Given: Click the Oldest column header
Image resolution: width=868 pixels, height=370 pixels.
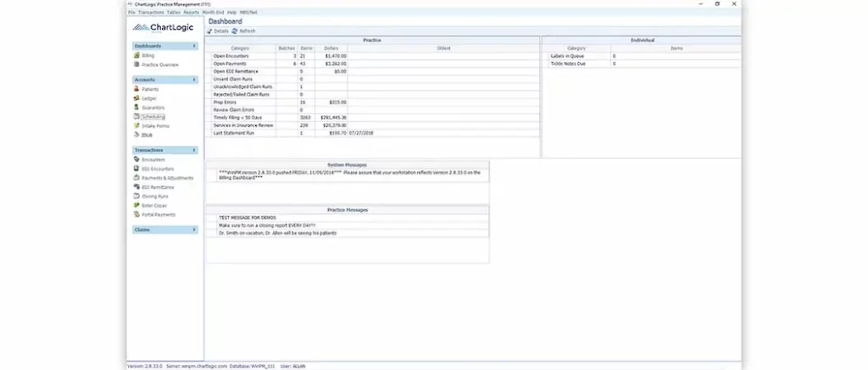Looking at the screenshot, I should click(x=443, y=48).
